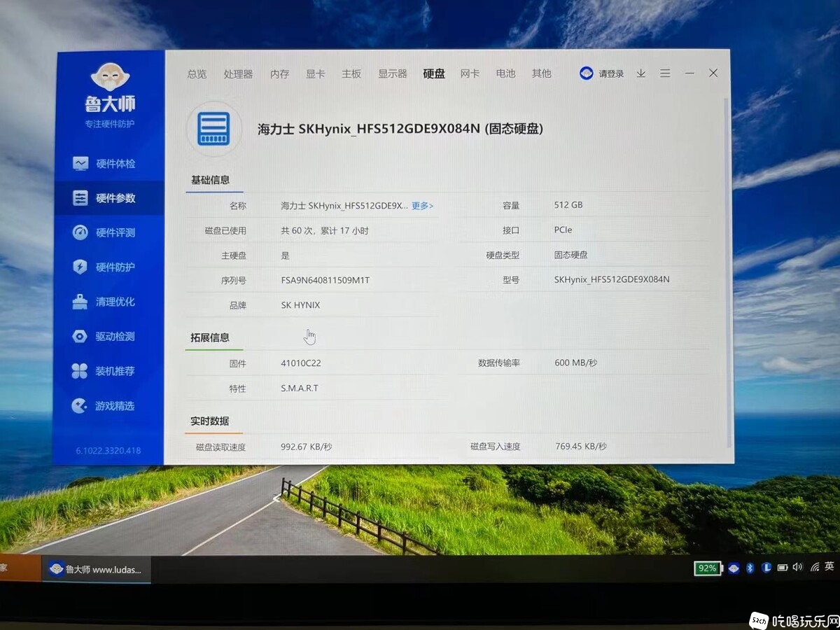Click the disk read speed 992.67 KB/秒
This screenshot has height=630, width=840.
click(x=307, y=447)
